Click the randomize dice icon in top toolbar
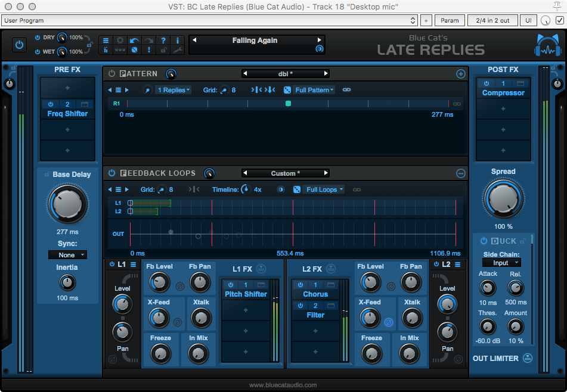The width and height of the screenshot is (567, 392). pos(134,50)
